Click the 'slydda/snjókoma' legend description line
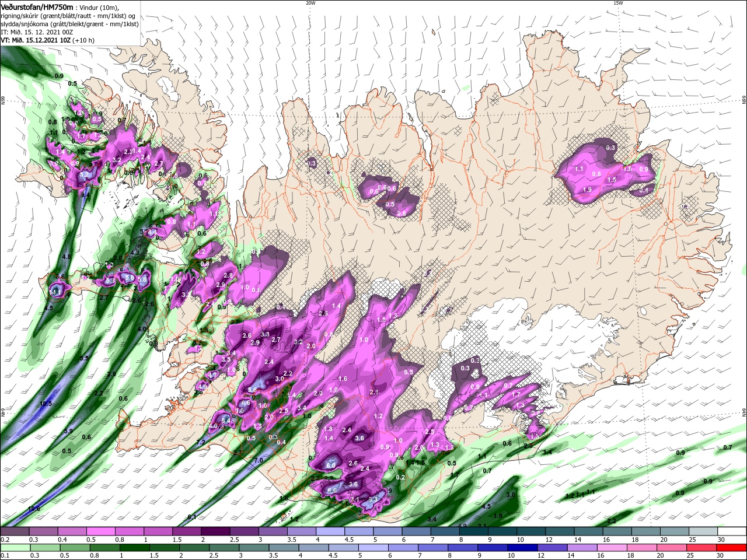747x560 pixels. [x=69, y=24]
